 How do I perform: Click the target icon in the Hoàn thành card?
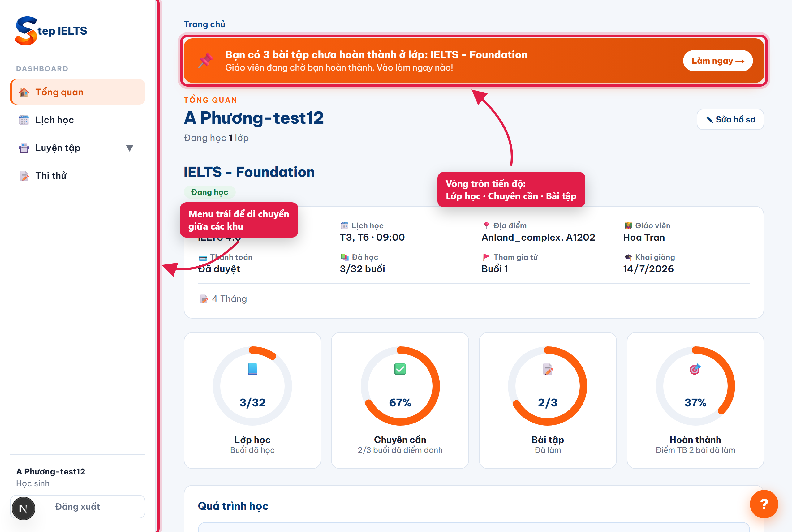[695, 369]
